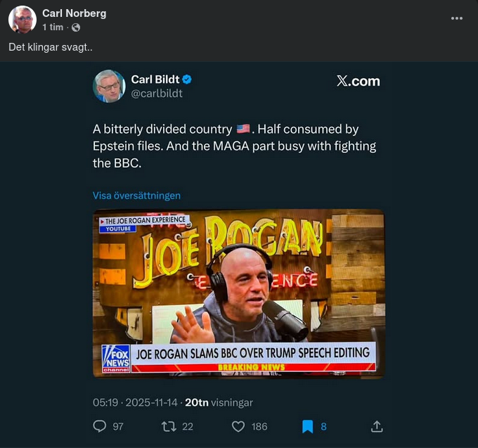Open Carl Norberg's profile name link
Viewport: 478px width, 448px height.
(75, 13)
